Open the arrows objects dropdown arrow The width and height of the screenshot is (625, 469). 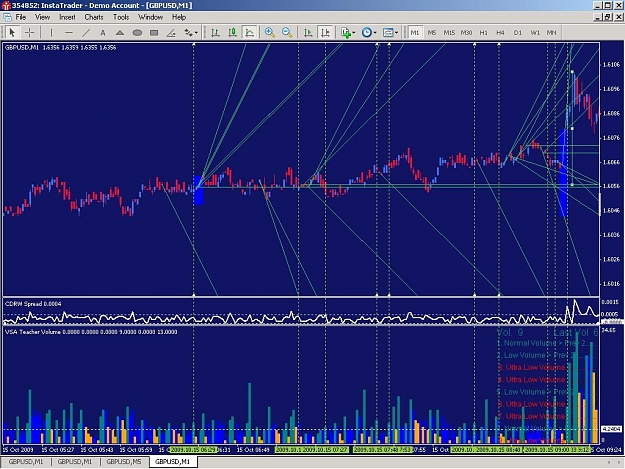tap(196, 33)
